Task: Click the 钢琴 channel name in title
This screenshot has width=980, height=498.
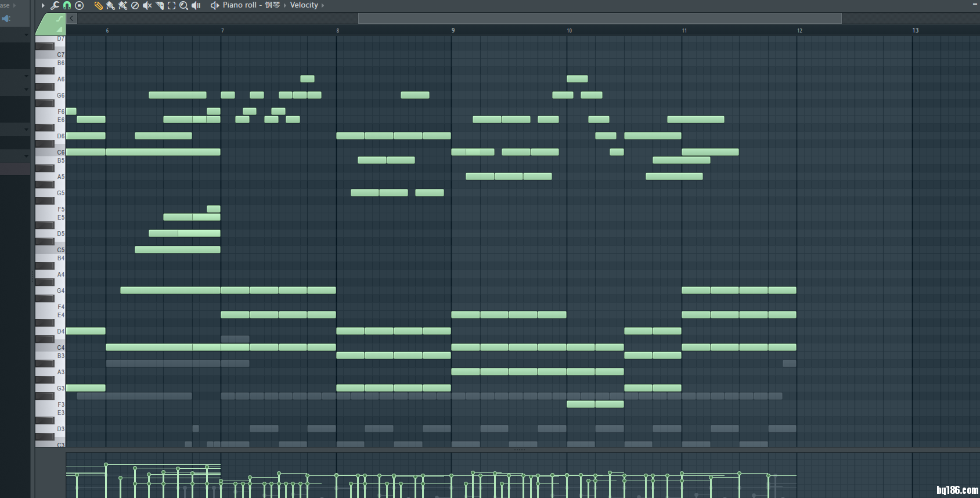Action: 272,5
